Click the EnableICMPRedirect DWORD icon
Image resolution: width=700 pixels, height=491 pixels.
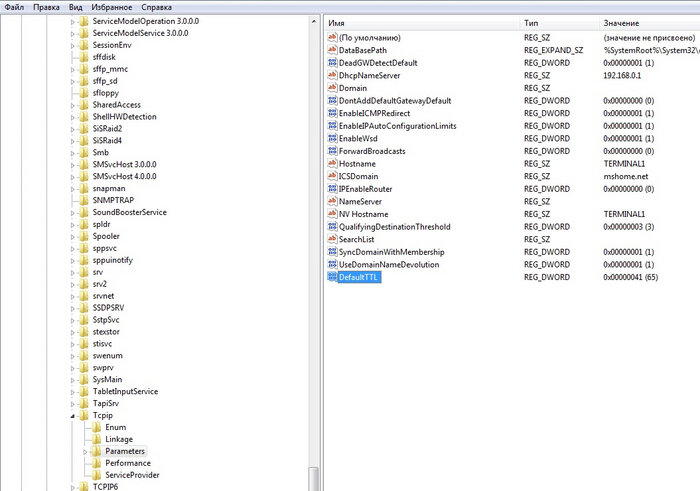point(332,113)
